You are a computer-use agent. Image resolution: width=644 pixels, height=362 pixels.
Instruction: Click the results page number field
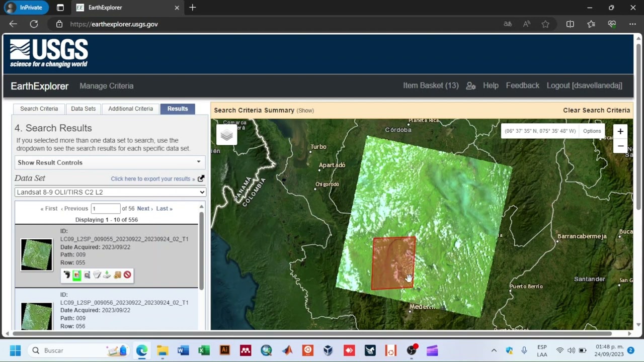coord(105,208)
